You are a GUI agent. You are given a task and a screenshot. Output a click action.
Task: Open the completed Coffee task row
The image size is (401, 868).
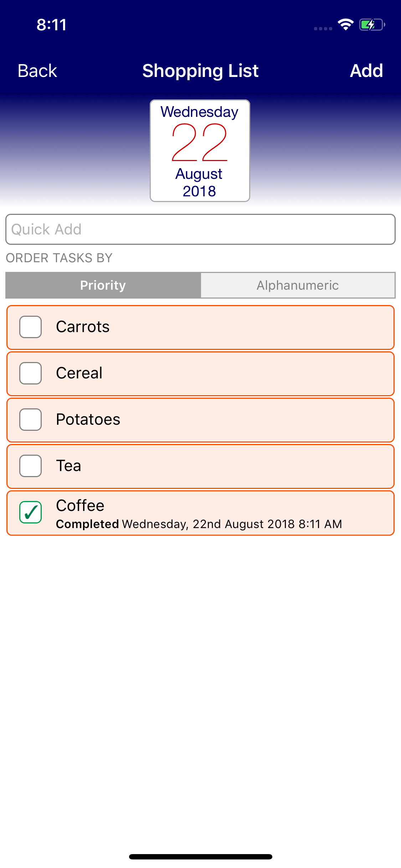click(214, 513)
